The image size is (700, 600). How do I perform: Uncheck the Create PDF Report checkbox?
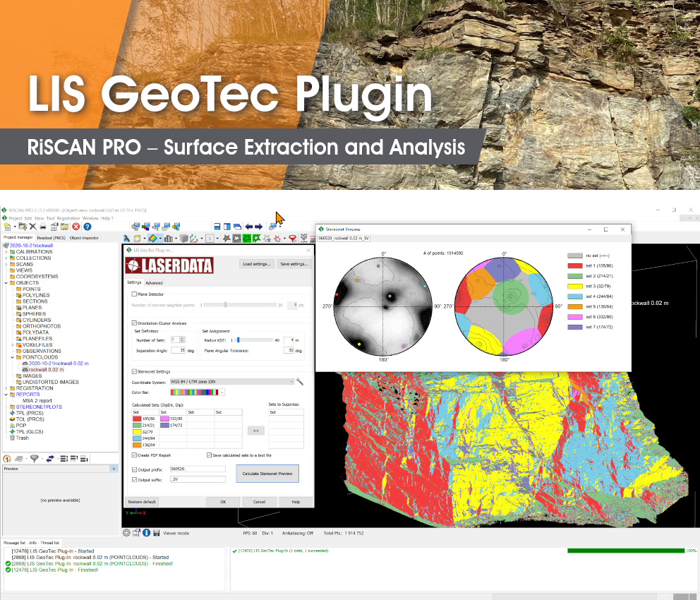point(134,455)
